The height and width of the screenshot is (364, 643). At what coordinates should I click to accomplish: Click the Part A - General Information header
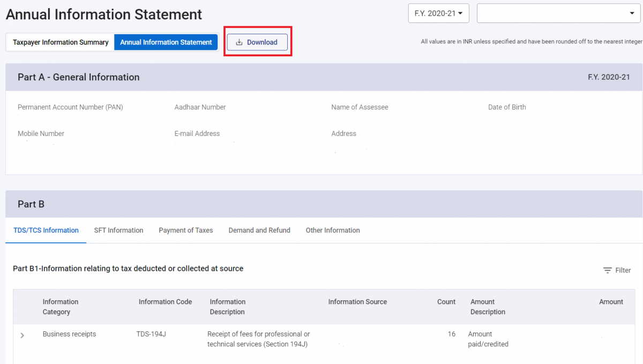pyautogui.click(x=78, y=77)
